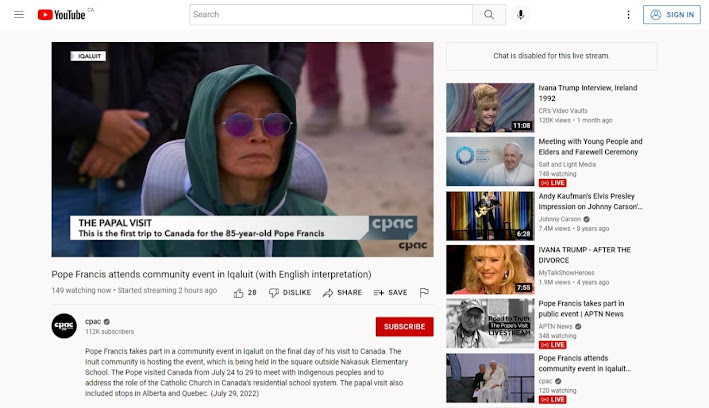The width and height of the screenshot is (709, 408).
Task: Click title 'Meeting with Young People and Elders'
Action: 590,147
